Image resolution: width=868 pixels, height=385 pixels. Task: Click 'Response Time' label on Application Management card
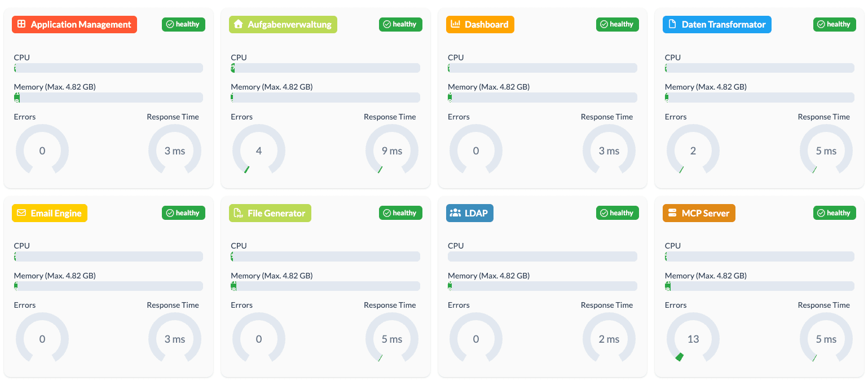coord(173,117)
